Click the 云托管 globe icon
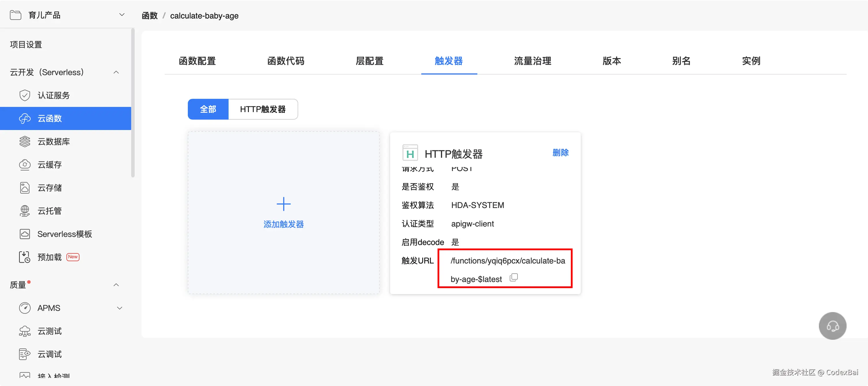Viewport: 868px width, 386px height. click(x=25, y=211)
